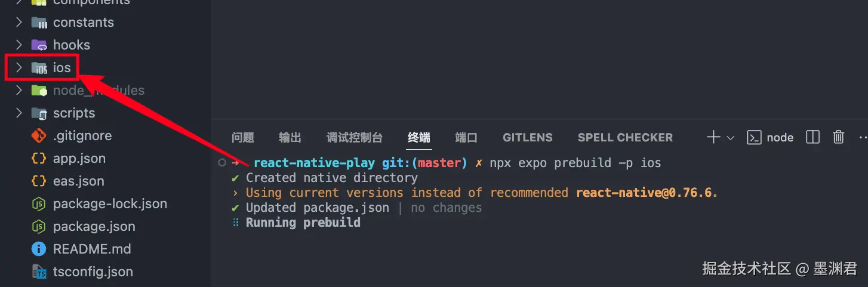Screen dimensions: 868x287
Task: Switch to the 输出 tab
Action: pyautogui.click(x=290, y=137)
